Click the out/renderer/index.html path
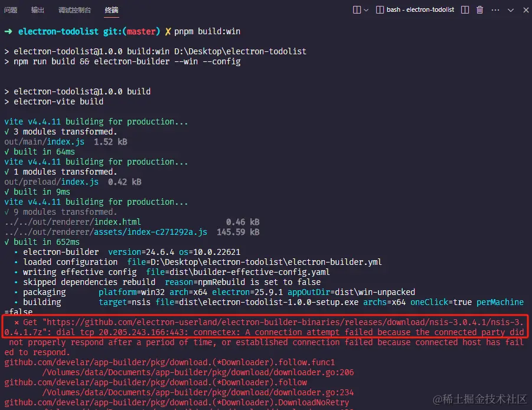 [x=73, y=222]
